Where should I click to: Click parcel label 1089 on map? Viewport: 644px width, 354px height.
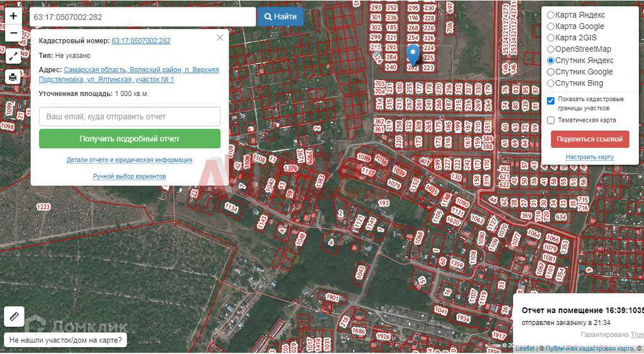(x=364, y=156)
